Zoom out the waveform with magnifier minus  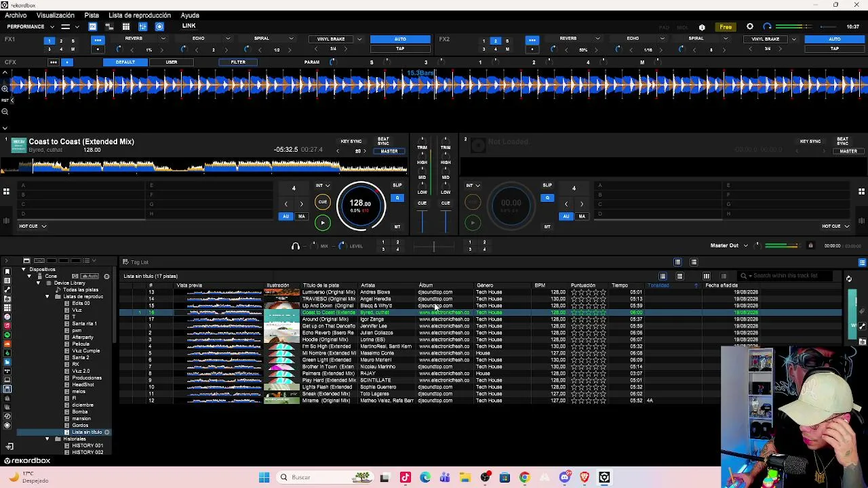click(x=5, y=112)
